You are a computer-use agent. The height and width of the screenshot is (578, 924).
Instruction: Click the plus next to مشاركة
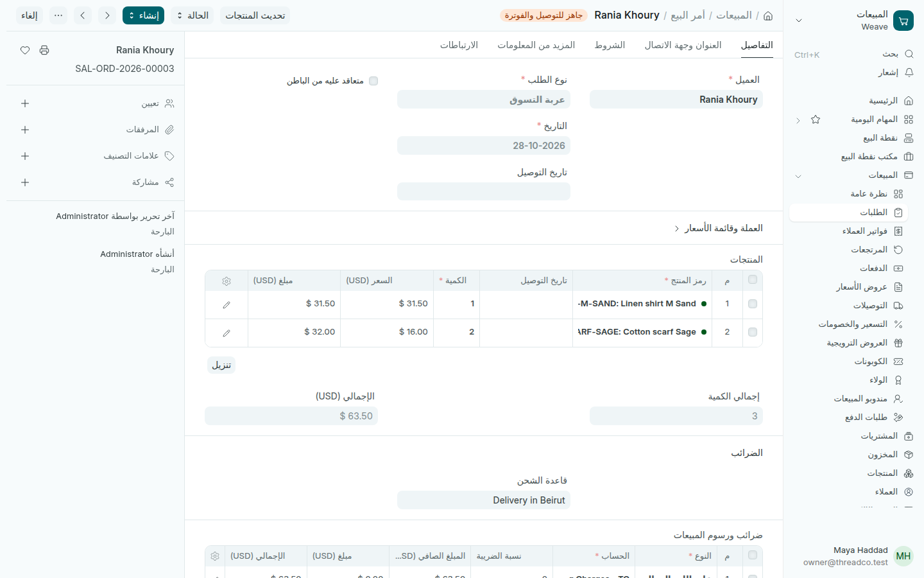(25, 182)
